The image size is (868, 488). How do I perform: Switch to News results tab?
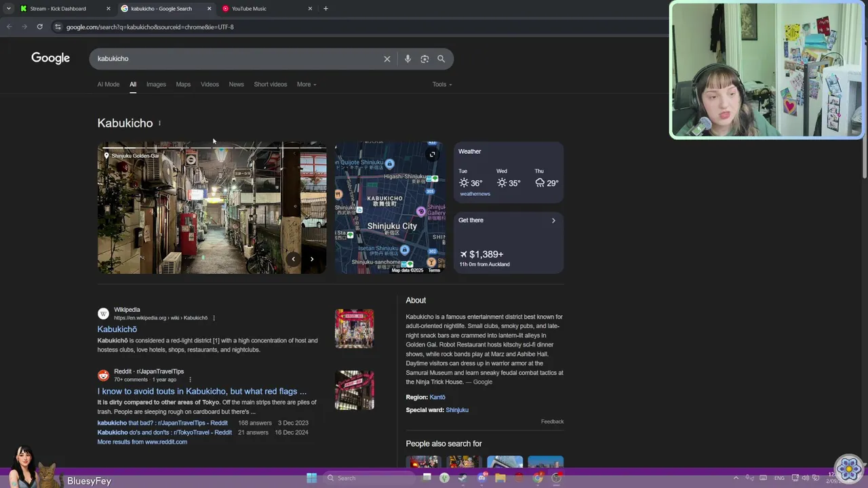point(236,85)
